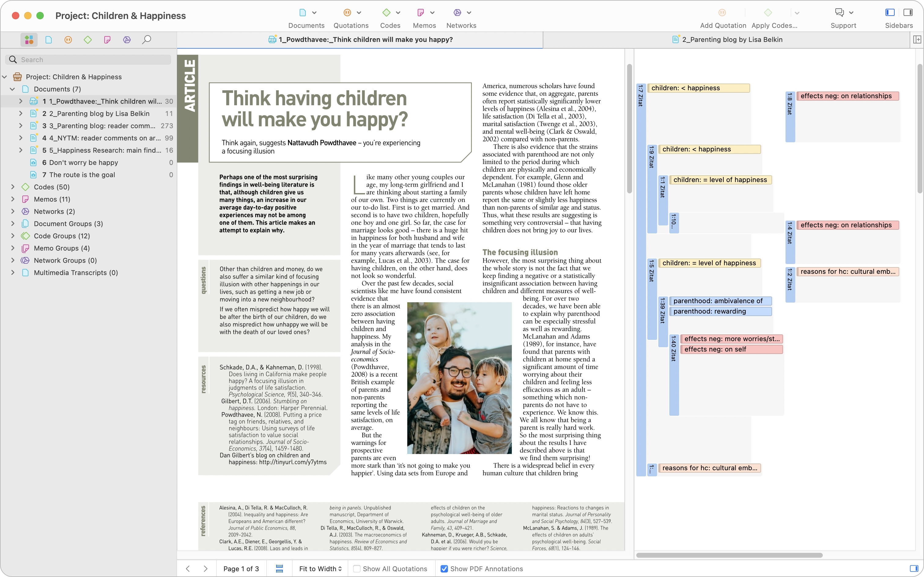Switch to codes view in navigator icons
Image resolution: width=924 pixels, height=577 pixels.
[88, 40]
